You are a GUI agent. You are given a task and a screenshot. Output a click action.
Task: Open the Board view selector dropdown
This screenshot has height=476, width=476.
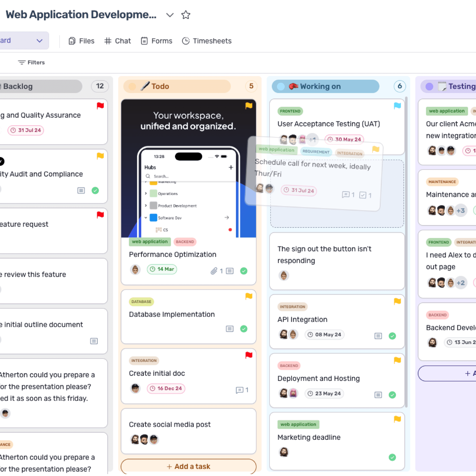pos(40,40)
